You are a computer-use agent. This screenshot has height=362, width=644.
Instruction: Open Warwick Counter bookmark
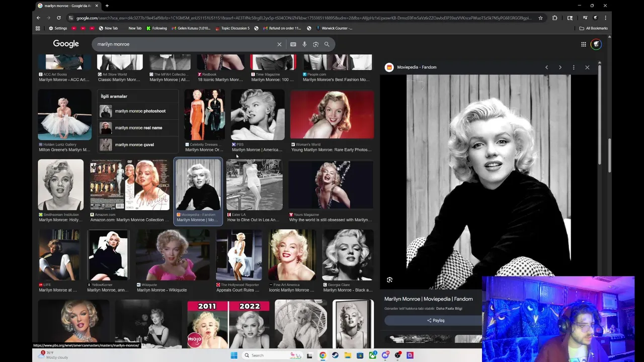(x=333, y=28)
